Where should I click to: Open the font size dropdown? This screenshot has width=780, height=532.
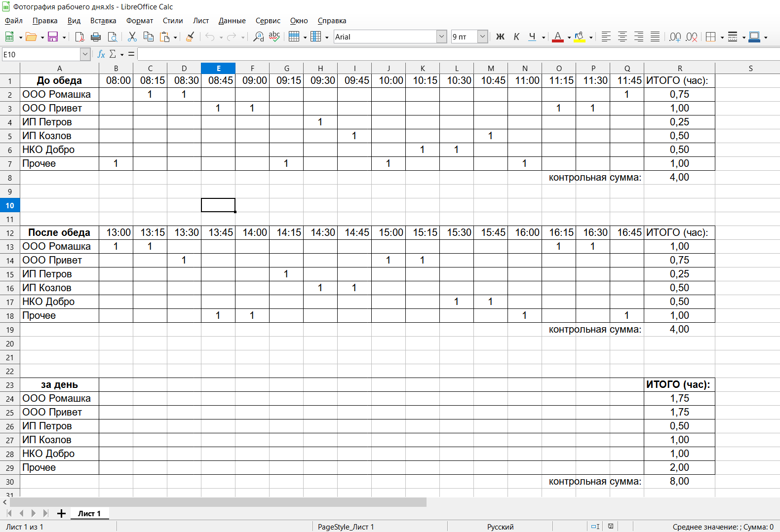tap(483, 37)
